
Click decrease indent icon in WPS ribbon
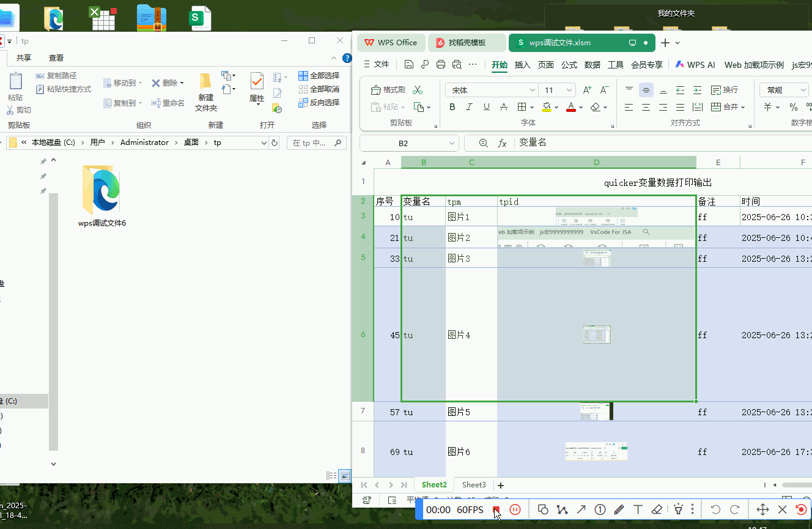681,90
